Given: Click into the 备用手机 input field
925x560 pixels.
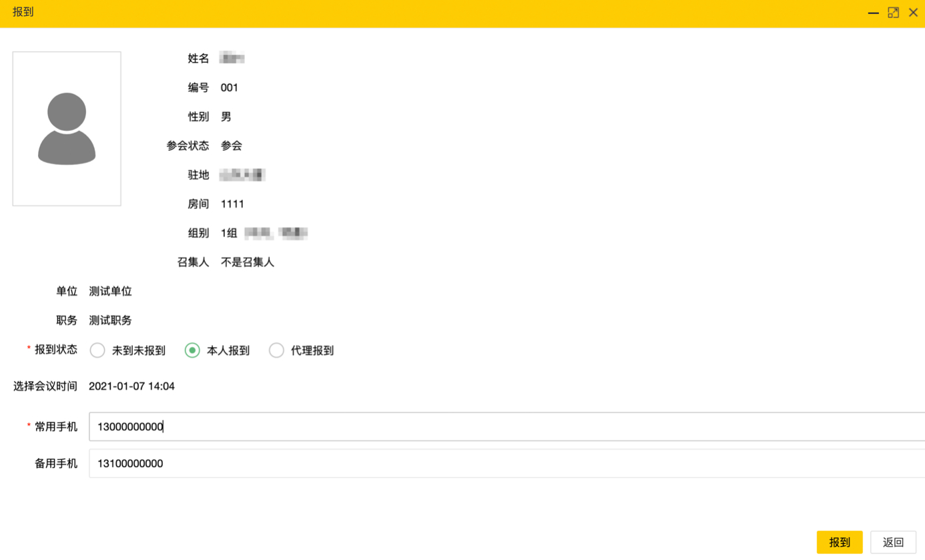Looking at the screenshot, I should [x=506, y=463].
